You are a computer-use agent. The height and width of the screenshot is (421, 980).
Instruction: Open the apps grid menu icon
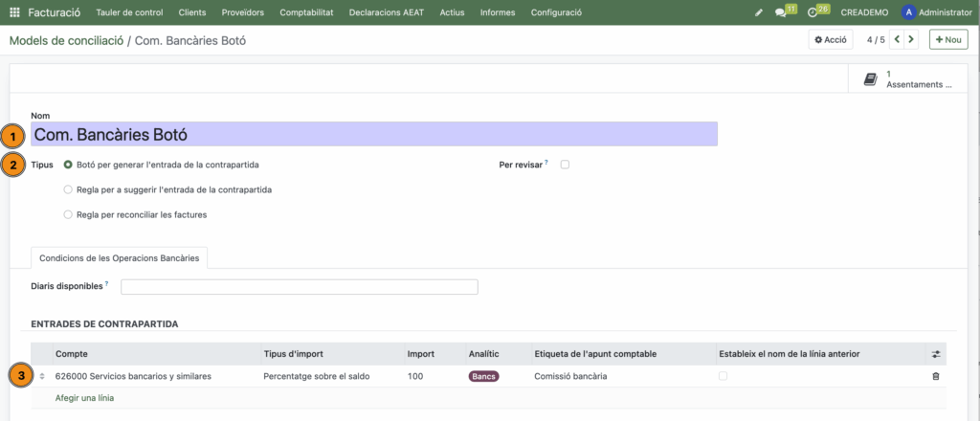pos(14,12)
